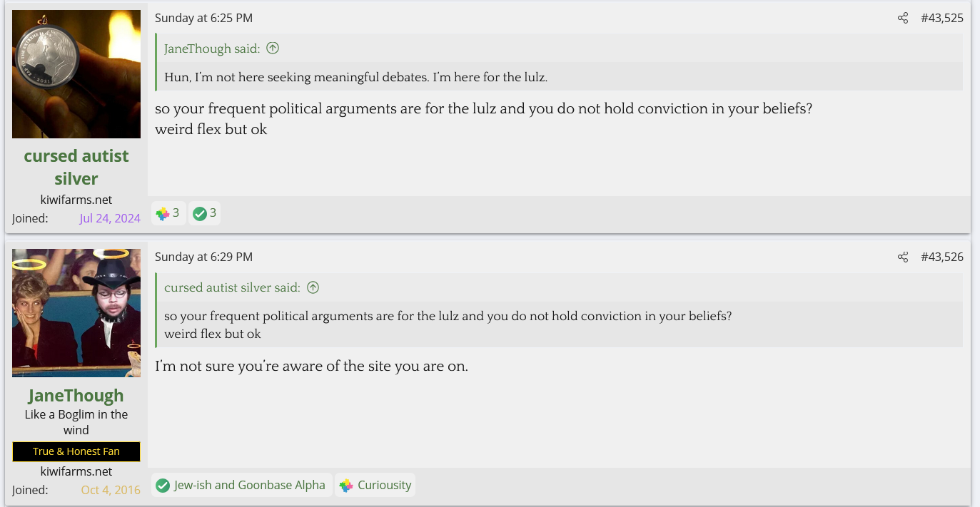Image resolution: width=980 pixels, height=507 pixels.
Task: Click Jew-ish and Goonbase Alpha reactors link
Action: point(249,486)
